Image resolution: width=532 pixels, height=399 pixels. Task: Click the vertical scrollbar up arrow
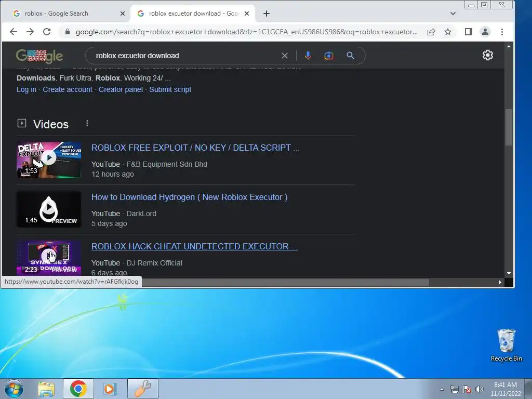coord(509,46)
